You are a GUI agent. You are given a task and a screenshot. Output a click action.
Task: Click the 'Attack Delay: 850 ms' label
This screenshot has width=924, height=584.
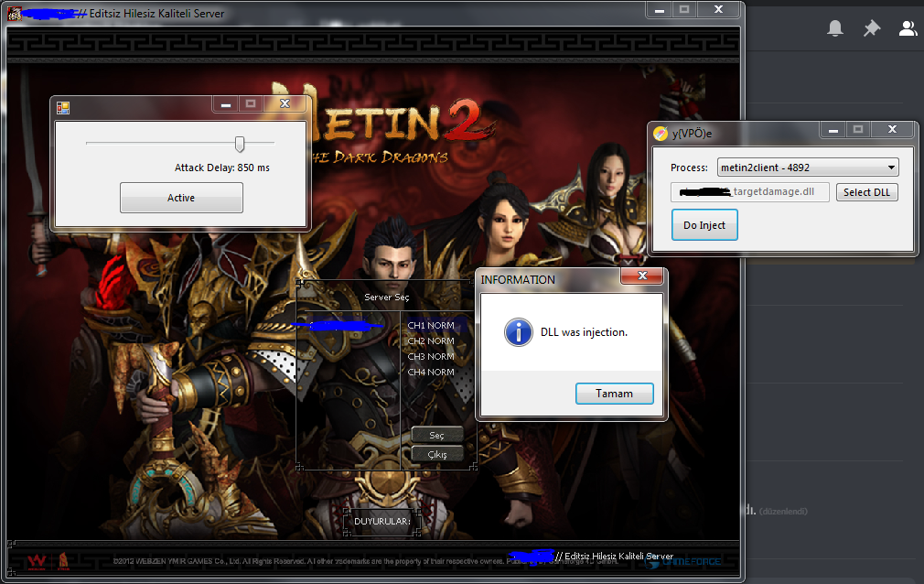click(x=222, y=168)
